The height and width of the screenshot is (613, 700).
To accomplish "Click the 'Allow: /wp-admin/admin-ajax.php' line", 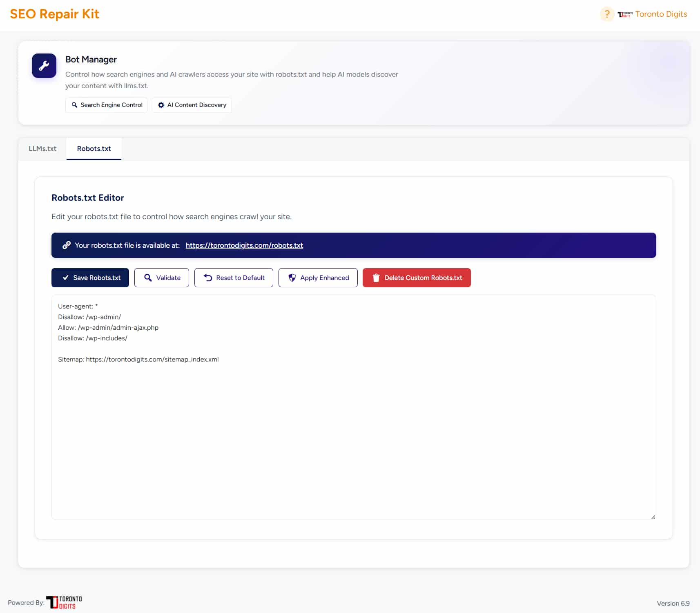I will [108, 327].
